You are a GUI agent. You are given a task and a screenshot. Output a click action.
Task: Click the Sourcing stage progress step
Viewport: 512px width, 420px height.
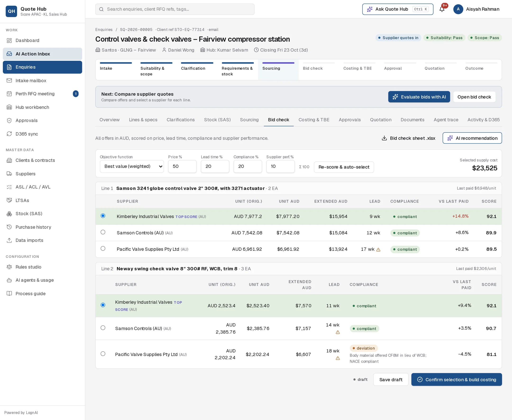(x=278, y=70)
